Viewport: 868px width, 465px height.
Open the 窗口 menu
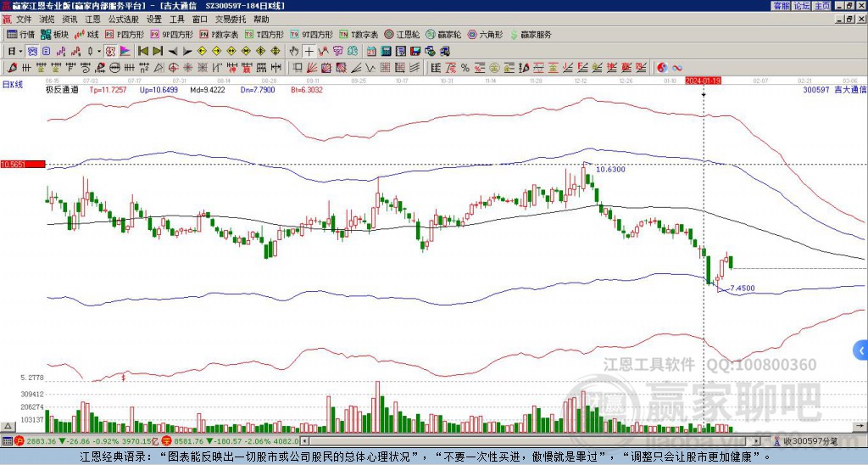(200, 20)
